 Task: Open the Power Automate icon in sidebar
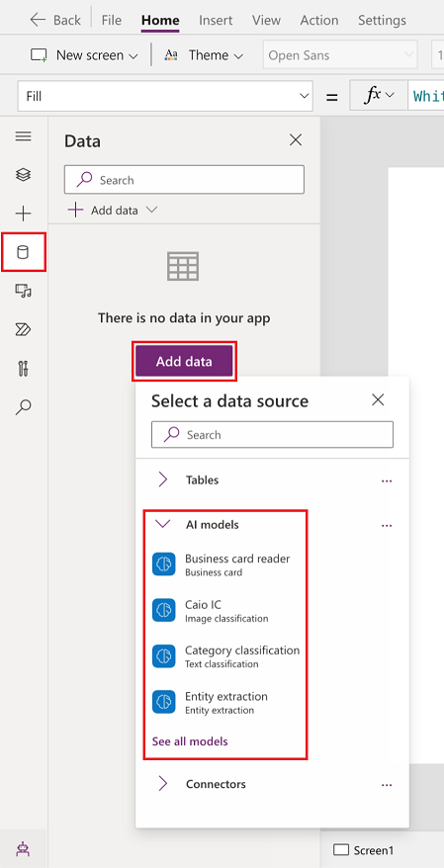(24, 330)
